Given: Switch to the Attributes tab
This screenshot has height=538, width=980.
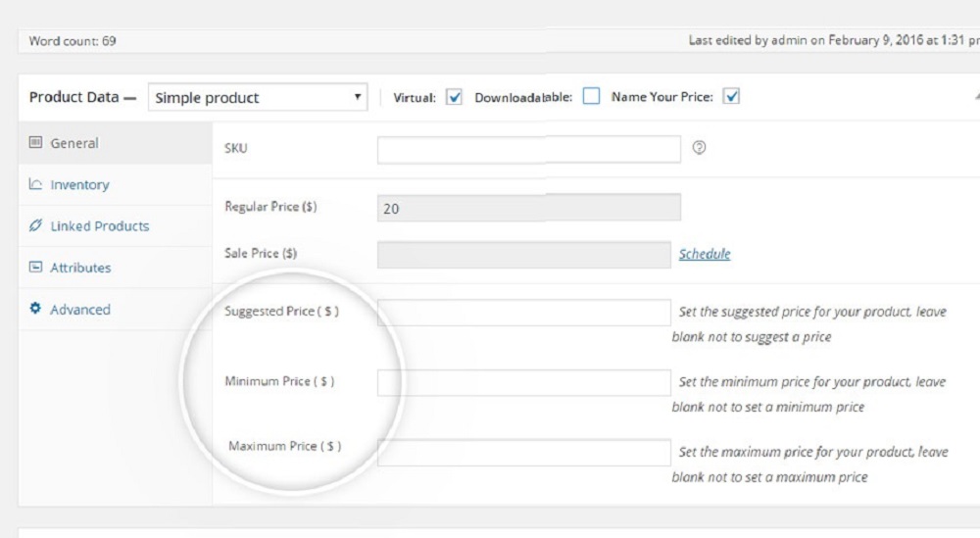Looking at the screenshot, I should pos(116,268).
